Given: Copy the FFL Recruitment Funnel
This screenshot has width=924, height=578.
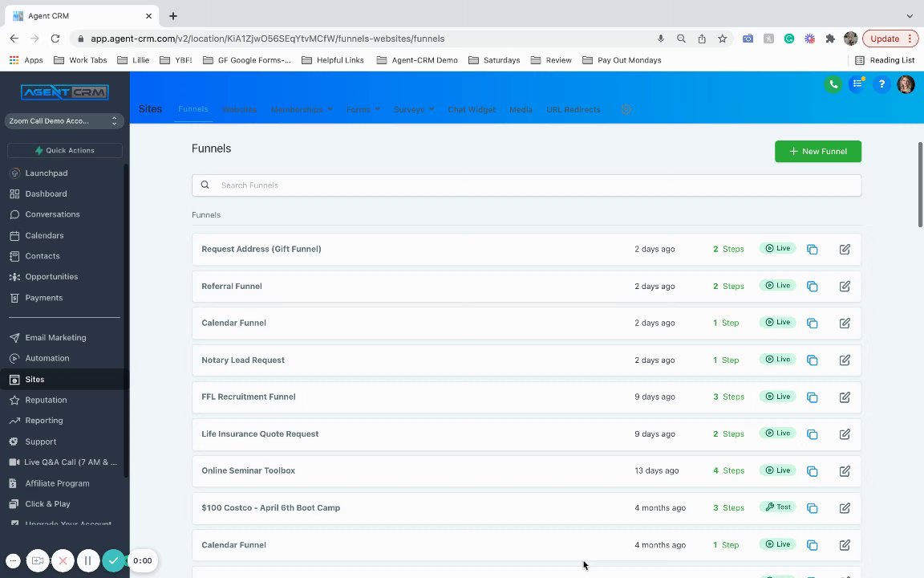Looking at the screenshot, I should [812, 397].
